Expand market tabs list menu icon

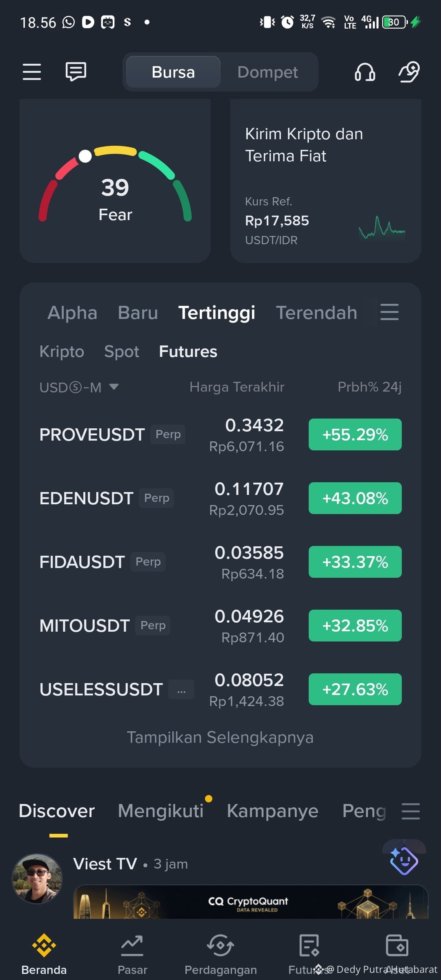click(390, 312)
